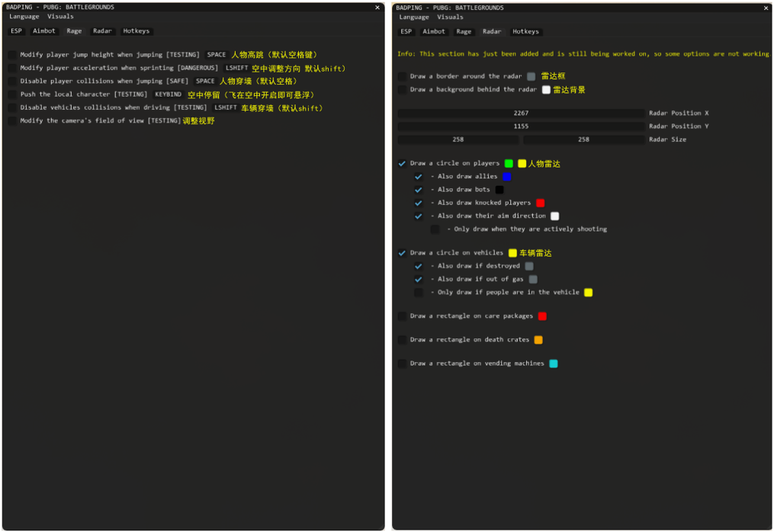Check Only draw when actively shooting
This screenshot has width=774, height=532.
tap(435, 229)
